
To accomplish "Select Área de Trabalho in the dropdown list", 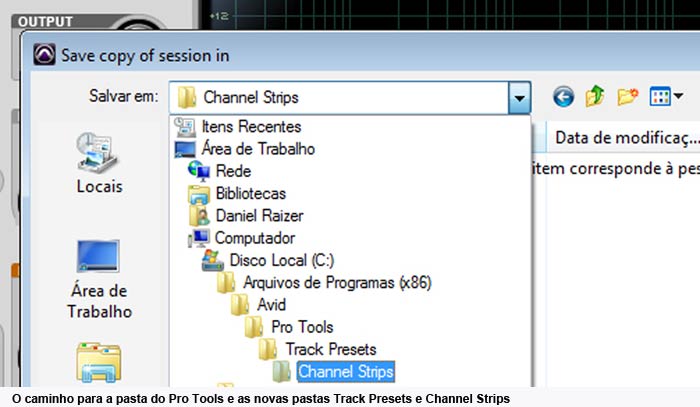I will (x=258, y=149).
